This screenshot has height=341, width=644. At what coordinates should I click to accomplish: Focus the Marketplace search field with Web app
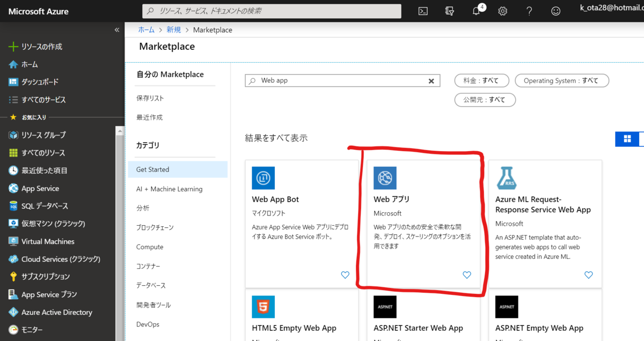(342, 80)
